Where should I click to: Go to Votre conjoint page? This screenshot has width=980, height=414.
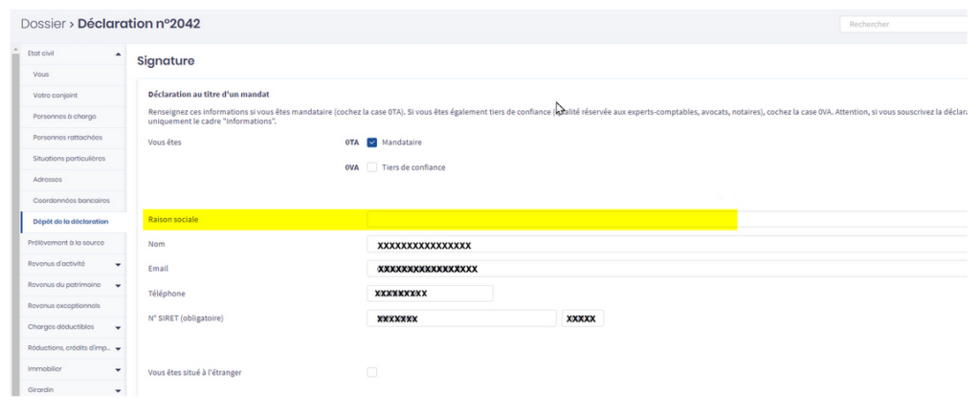pos(56,96)
